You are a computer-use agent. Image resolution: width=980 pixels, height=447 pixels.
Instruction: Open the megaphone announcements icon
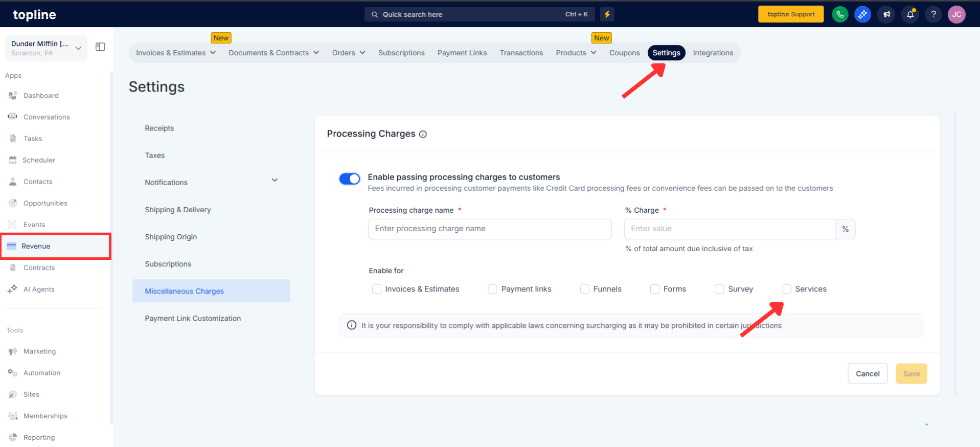pos(886,14)
